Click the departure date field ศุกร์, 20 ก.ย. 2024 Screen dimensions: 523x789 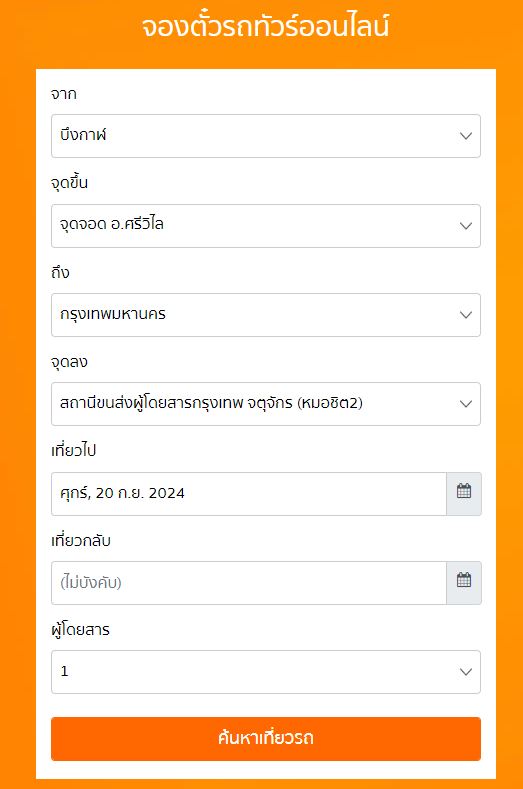pos(249,494)
